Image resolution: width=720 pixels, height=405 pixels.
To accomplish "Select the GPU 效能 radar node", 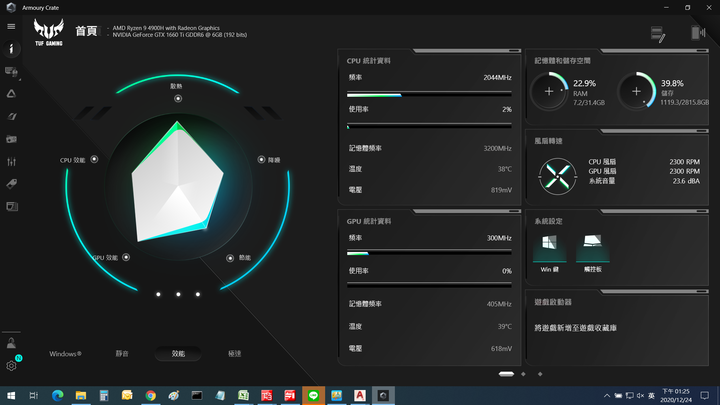I will point(126,257).
